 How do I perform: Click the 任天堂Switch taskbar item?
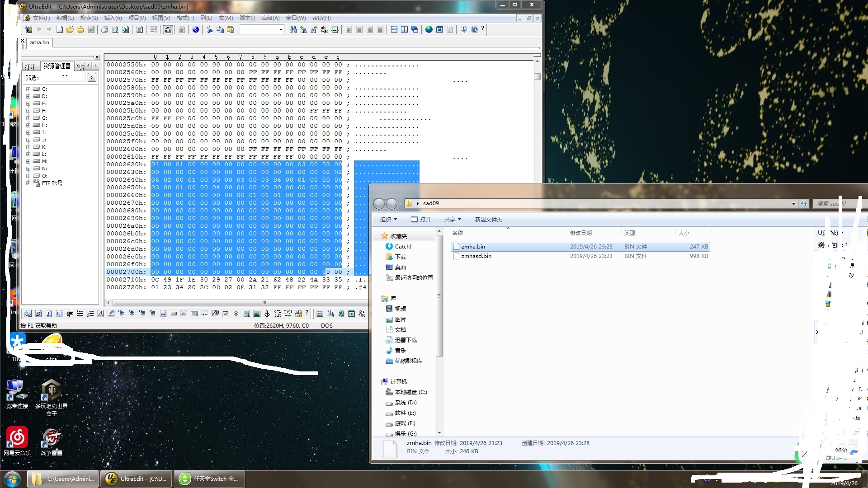point(209,479)
